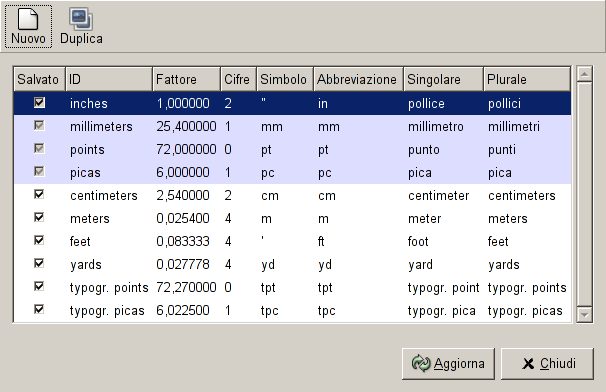
Task: Toggle Salvato checkbox for feet
Action: [39, 240]
